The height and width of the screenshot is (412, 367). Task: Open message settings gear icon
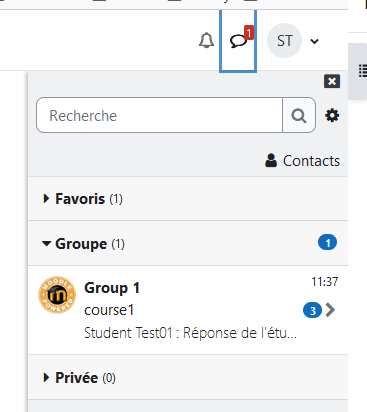click(x=332, y=115)
